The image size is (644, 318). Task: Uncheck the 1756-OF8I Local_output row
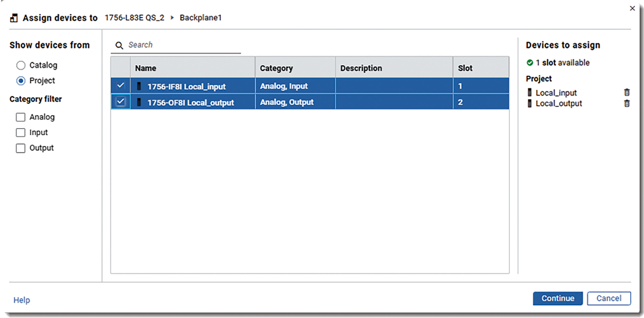(x=121, y=102)
